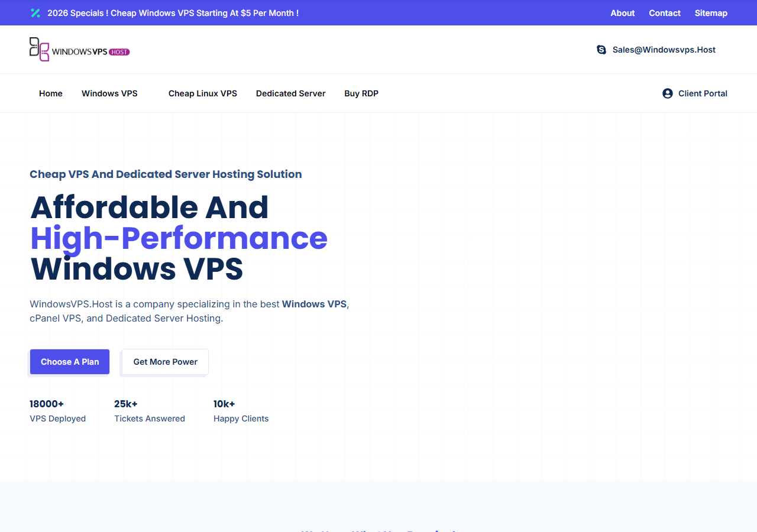
Task: Click the percent discount icon in top banner
Action: pos(35,13)
